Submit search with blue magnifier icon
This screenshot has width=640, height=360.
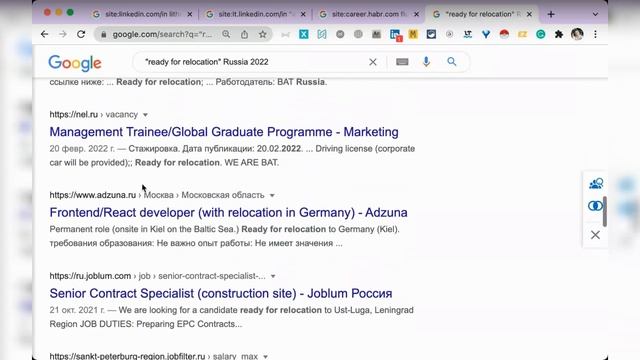tap(451, 62)
